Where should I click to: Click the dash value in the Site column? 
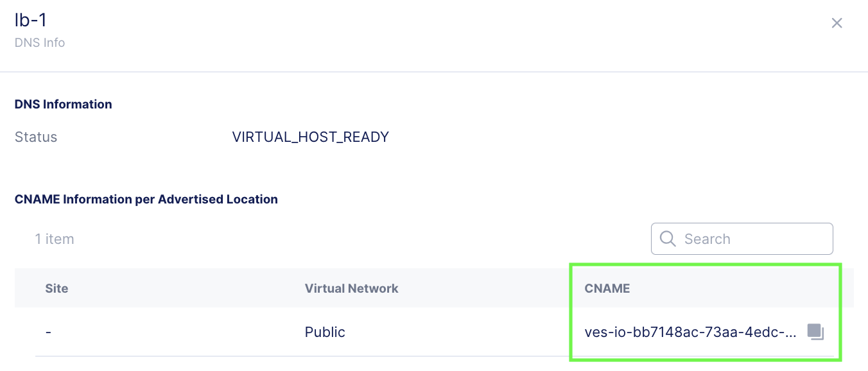pos(49,332)
